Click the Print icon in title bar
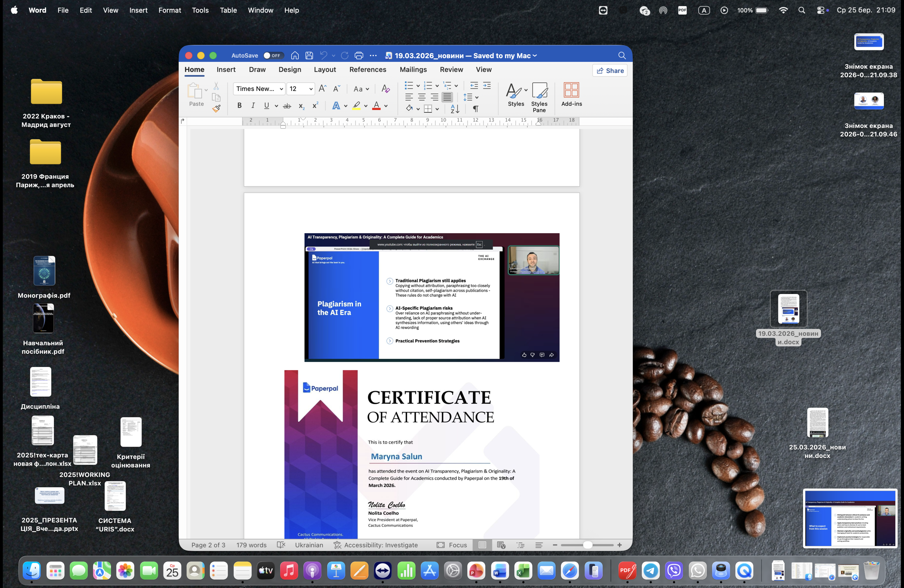The width and height of the screenshot is (904, 588). coord(359,56)
